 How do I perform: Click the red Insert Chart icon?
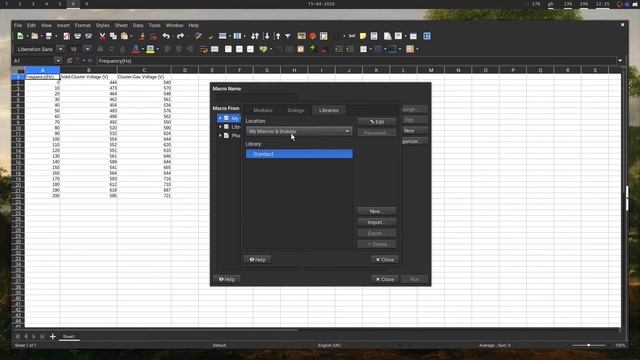[313, 36]
